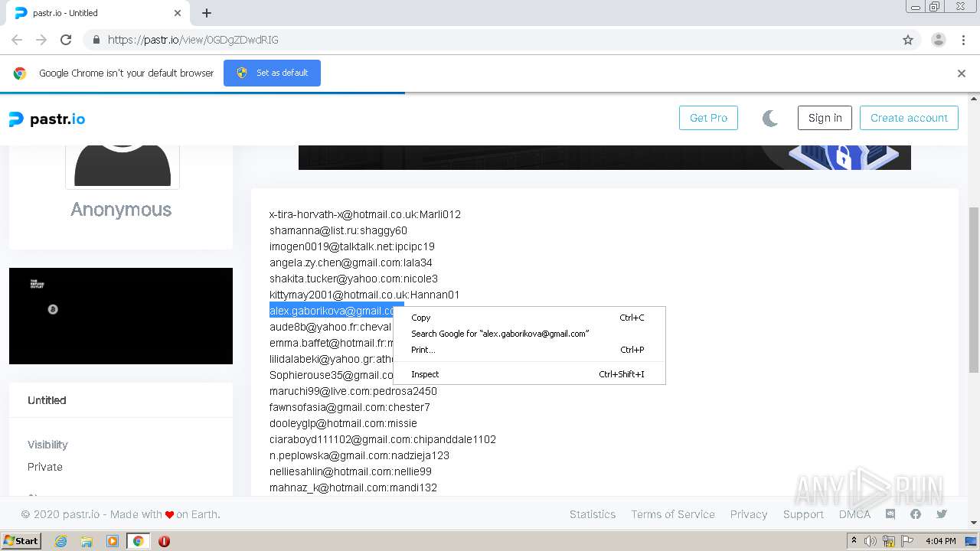980x551 pixels.
Task: Open Internet Explorer taskbar icon
Action: point(60,541)
